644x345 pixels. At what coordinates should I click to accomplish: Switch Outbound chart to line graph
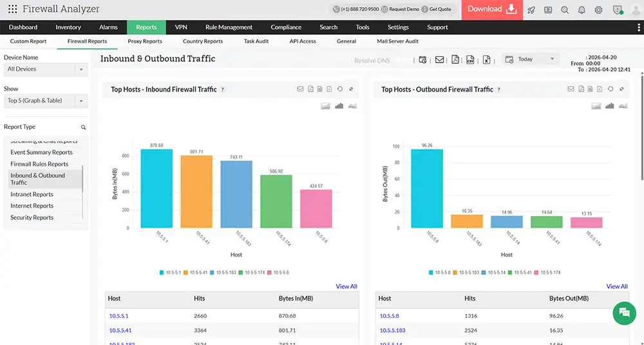click(x=623, y=106)
